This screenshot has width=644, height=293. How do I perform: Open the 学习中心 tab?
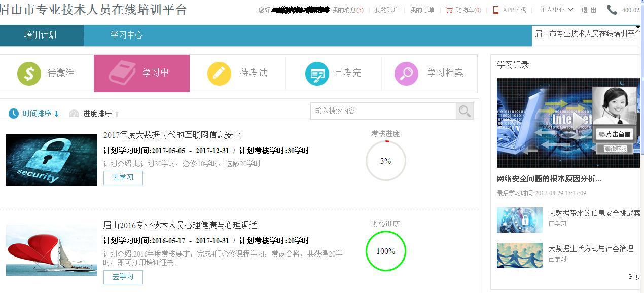[126, 35]
